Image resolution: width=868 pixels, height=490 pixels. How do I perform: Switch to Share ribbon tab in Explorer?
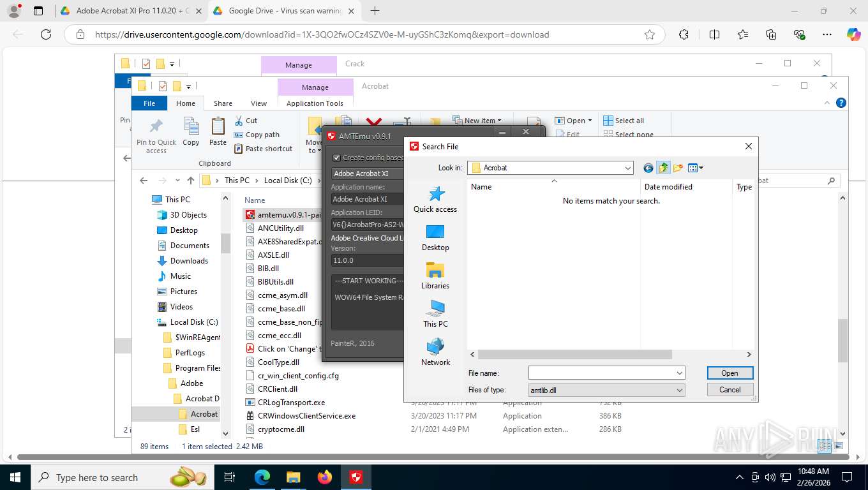[x=223, y=103]
